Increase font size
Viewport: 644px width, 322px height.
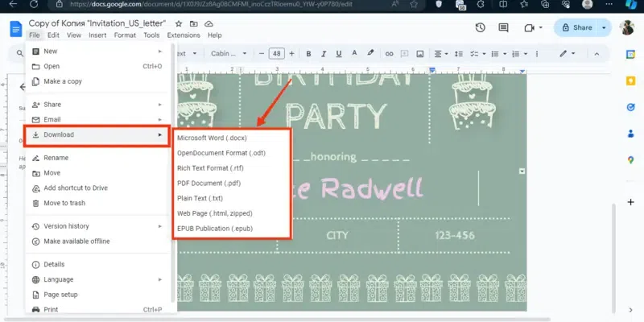[291, 54]
